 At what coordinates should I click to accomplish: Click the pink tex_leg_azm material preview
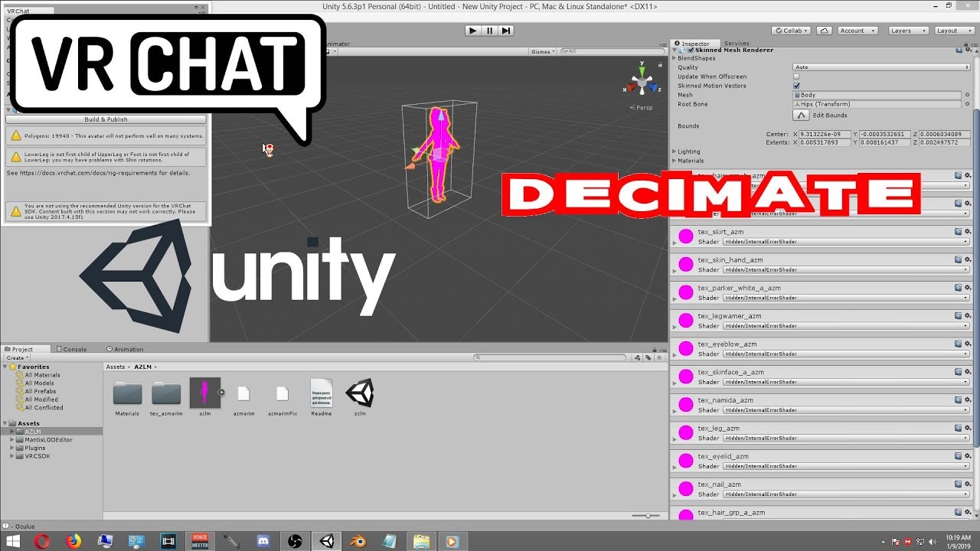(x=685, y=433)
